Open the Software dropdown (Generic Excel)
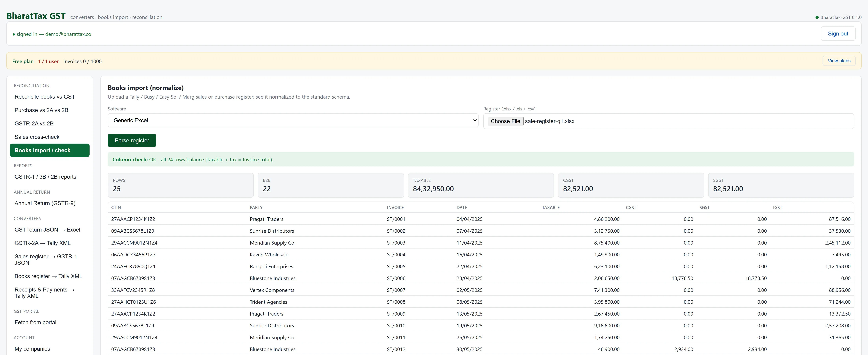Image resolution: width=868 pixels, height=355 pixels. [x=293, y=120]
